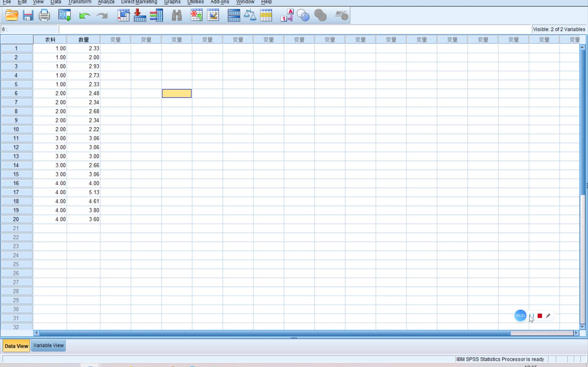The height and width of the screenshot is (367, 588).
Task: Open the Add-ons menu
Action: click(220, 2)
